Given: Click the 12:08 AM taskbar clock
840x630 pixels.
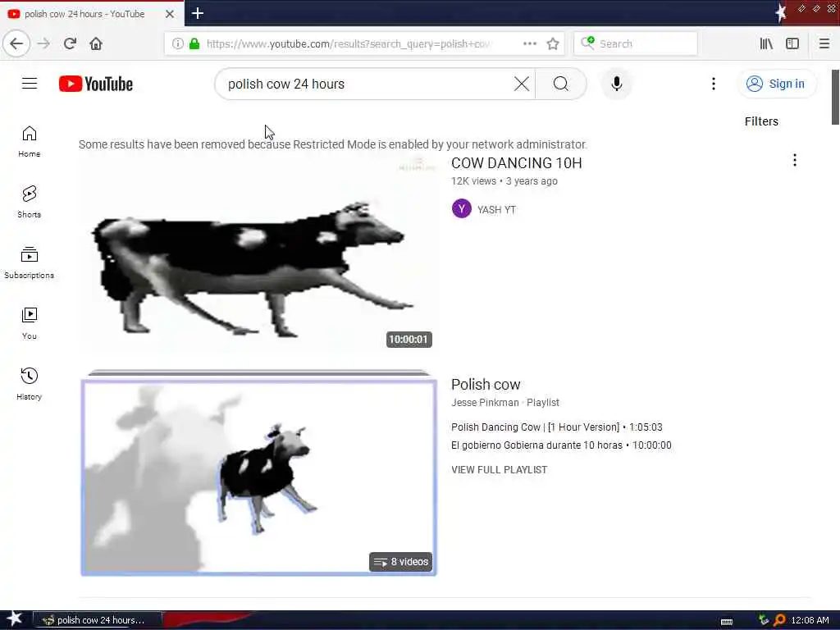Looking at the screenshot, I should 810,620.
